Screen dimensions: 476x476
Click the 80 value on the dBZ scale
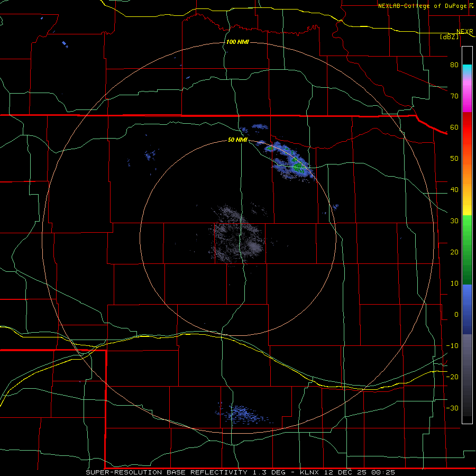454,65
